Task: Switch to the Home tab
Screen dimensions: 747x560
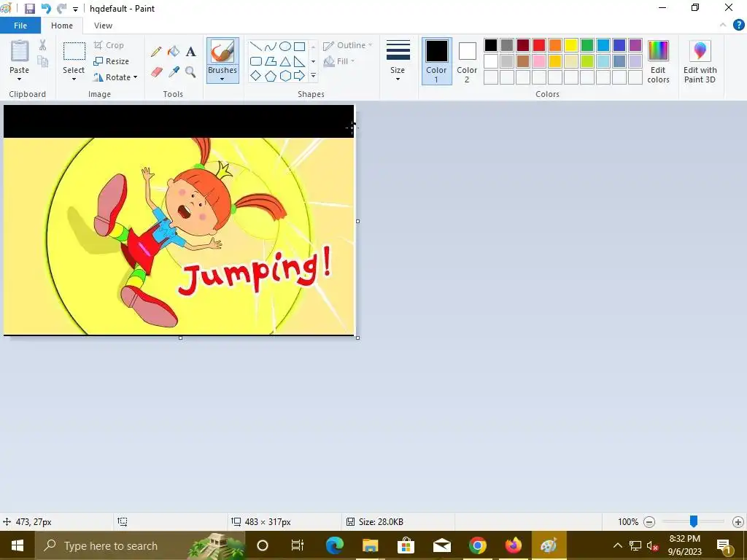Action: click(62, 26)
